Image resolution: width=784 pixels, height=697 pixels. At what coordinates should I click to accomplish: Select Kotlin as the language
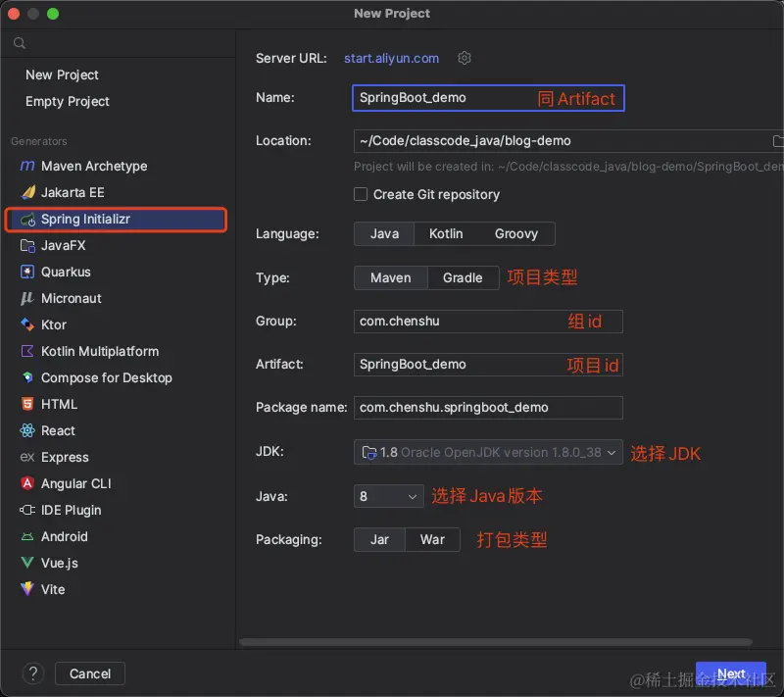point(446,234)
